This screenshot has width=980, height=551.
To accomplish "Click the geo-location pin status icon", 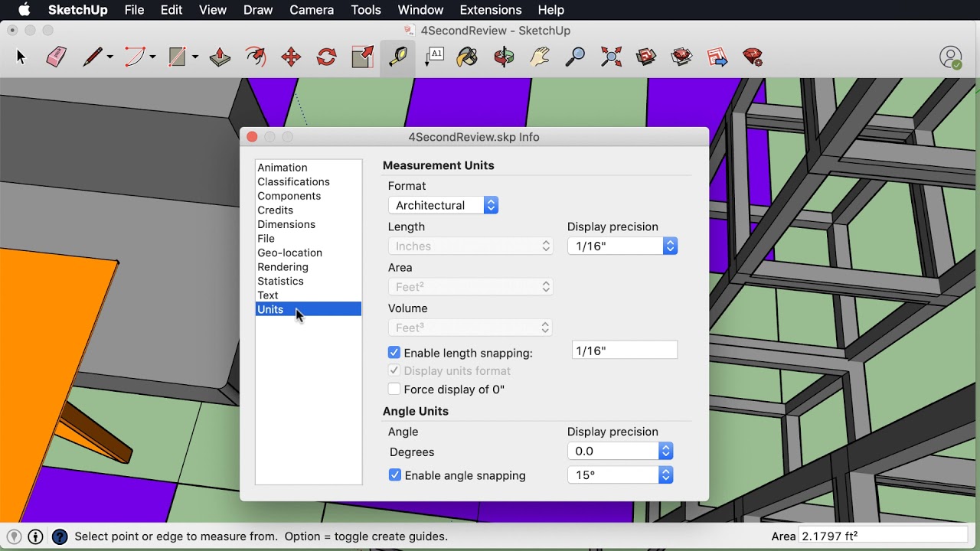I will coord(14,537).
